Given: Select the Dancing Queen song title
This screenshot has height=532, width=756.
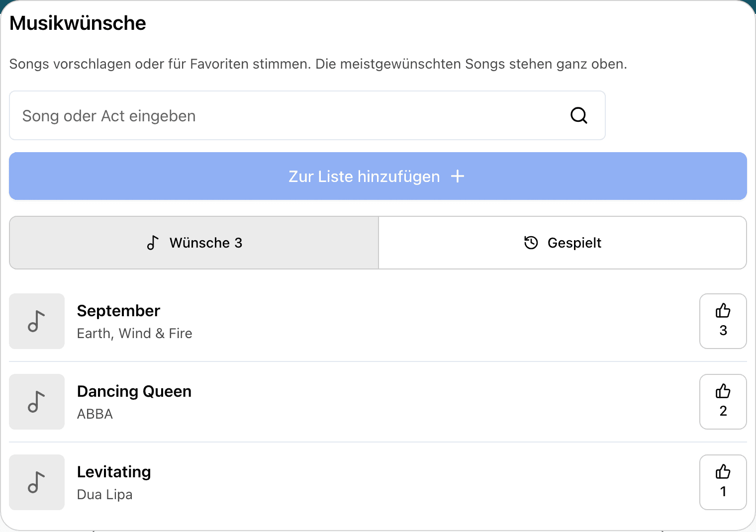Looking at the screenshot, I should pyautogui.click(x=134, y=391).
